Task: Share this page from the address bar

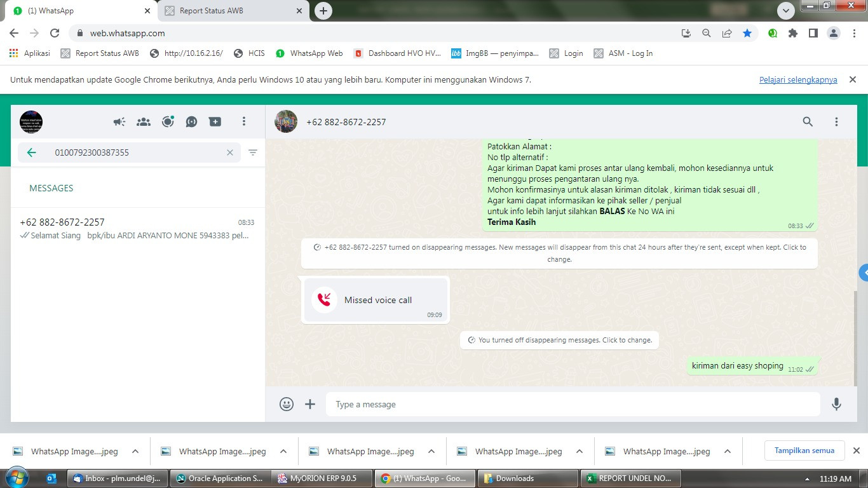Action: click(x=727, y=33)
